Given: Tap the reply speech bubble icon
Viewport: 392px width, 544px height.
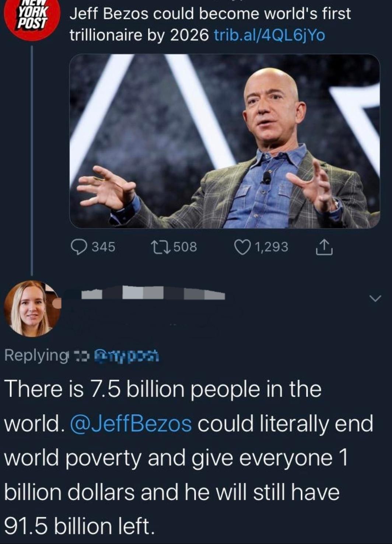Looking at the screenshot, I should pos(78,247).
